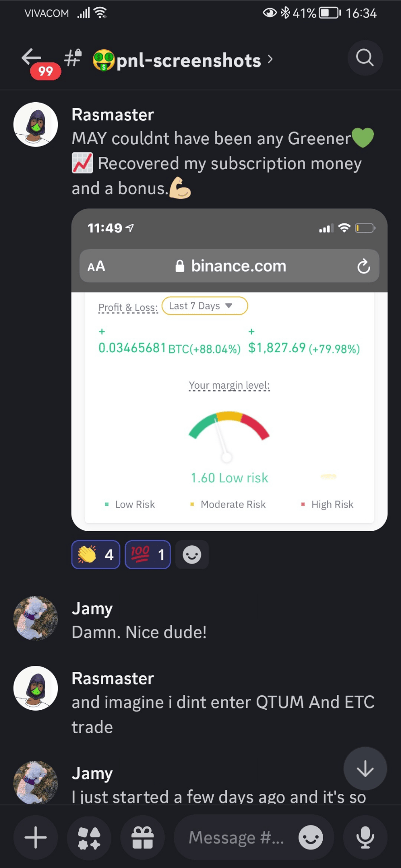Open Rasmaster's profile via top username

pos(113,115)
